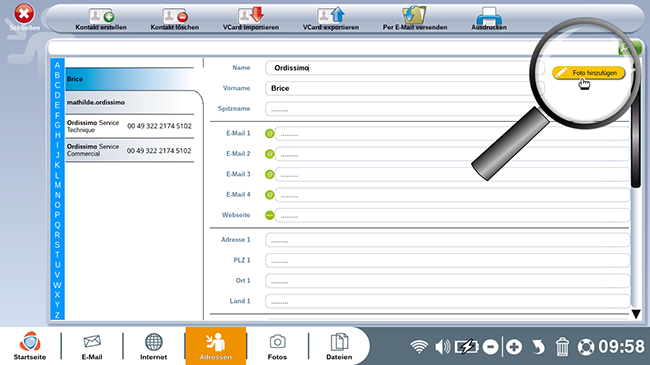650x365 pixels.
Task: Click the E-Mail 4 input field
Action: click(452, 195)
